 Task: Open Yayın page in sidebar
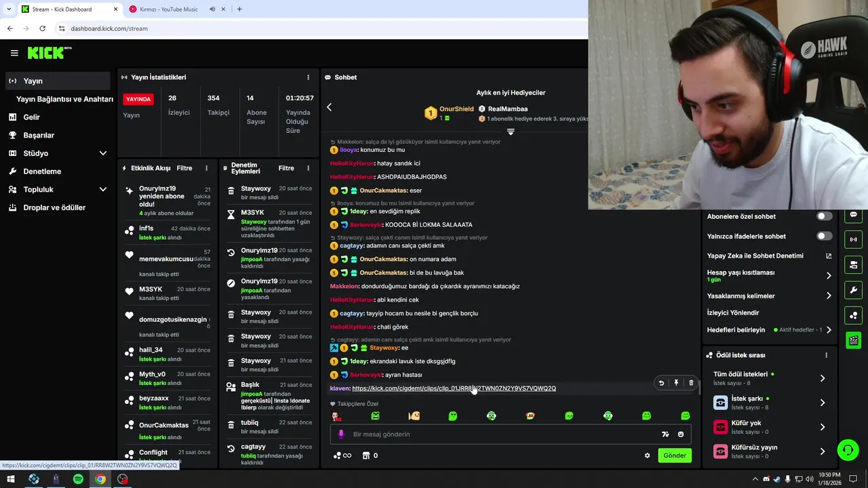(x=57, y=81)
